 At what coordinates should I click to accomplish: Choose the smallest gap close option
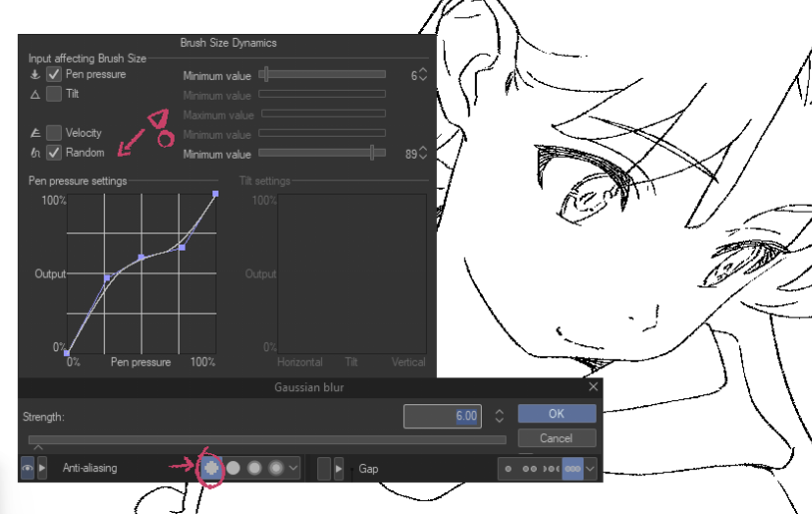click(x=508, y=469)
